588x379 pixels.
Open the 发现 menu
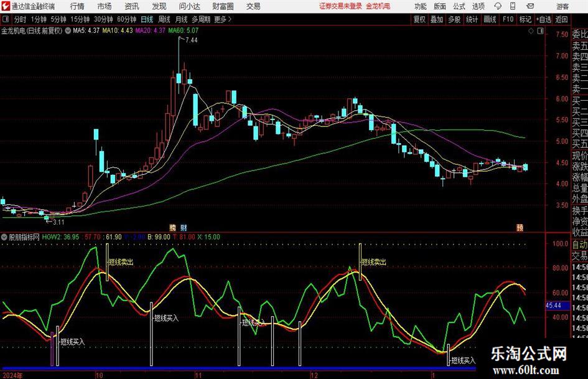[x=159, y=6]
